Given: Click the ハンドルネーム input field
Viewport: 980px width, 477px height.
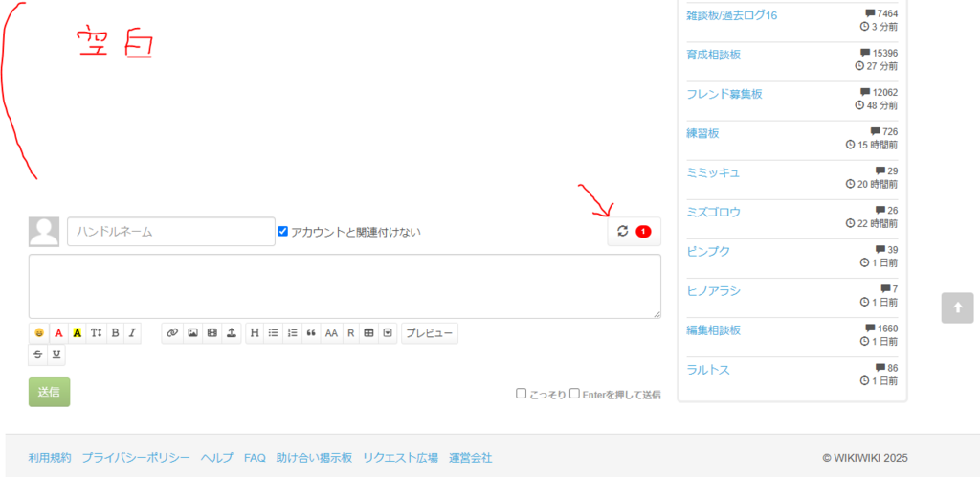Looking at the screenshot, I should pos(171,232).
